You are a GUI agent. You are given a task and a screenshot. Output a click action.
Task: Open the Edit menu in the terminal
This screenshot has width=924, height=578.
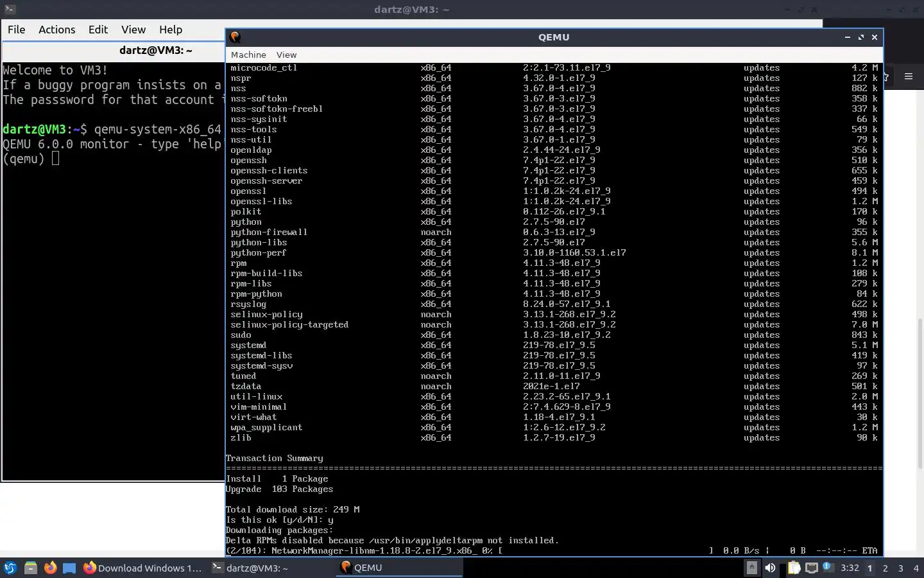pyautogui.click(x=98, y=30)
